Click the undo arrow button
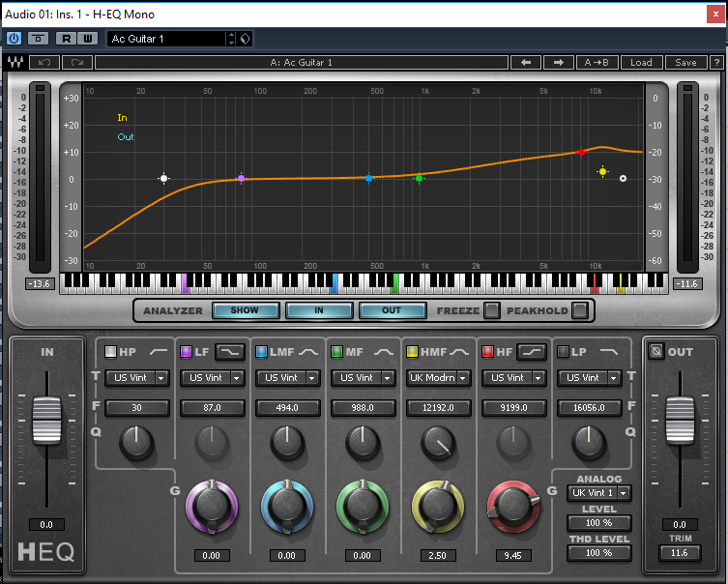 (44, 62)
